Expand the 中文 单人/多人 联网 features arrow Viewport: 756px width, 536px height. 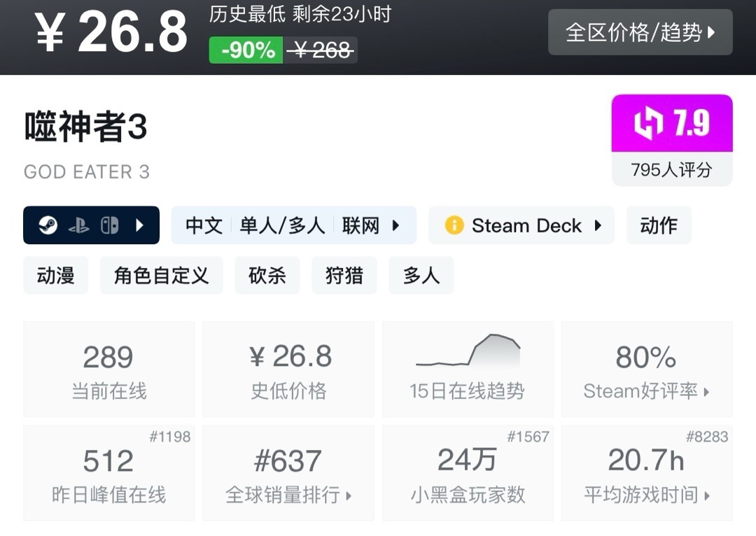coord(395,225)
